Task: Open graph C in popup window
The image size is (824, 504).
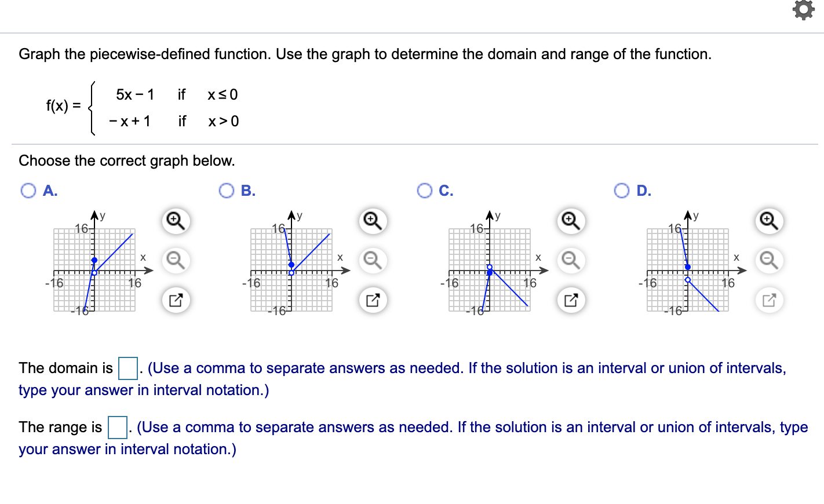Action: [x=571, y=300]
